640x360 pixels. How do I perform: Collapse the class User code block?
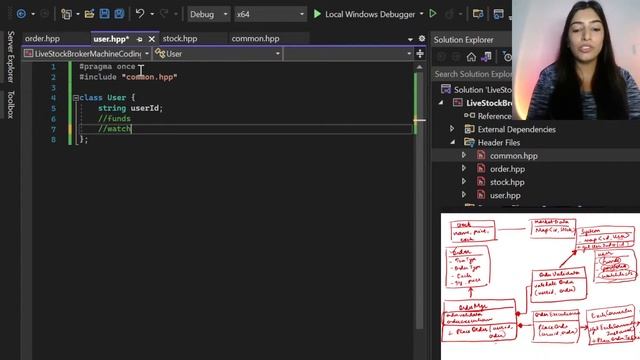coord(76,98)
